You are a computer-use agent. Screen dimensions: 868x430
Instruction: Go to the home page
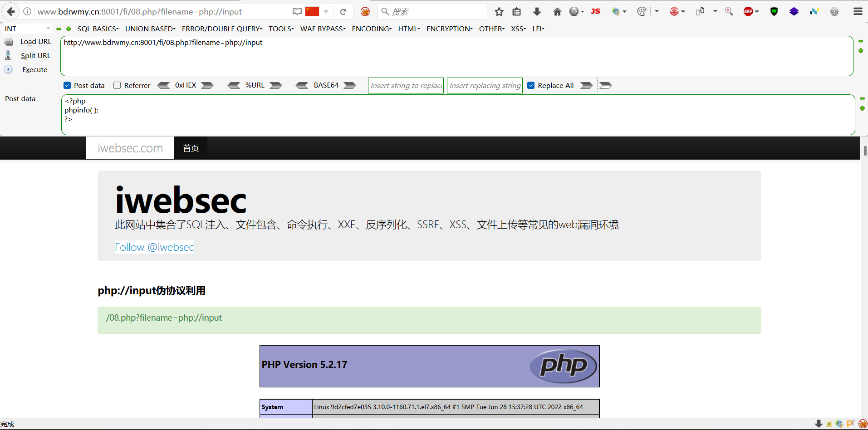(x=557, y=11)
